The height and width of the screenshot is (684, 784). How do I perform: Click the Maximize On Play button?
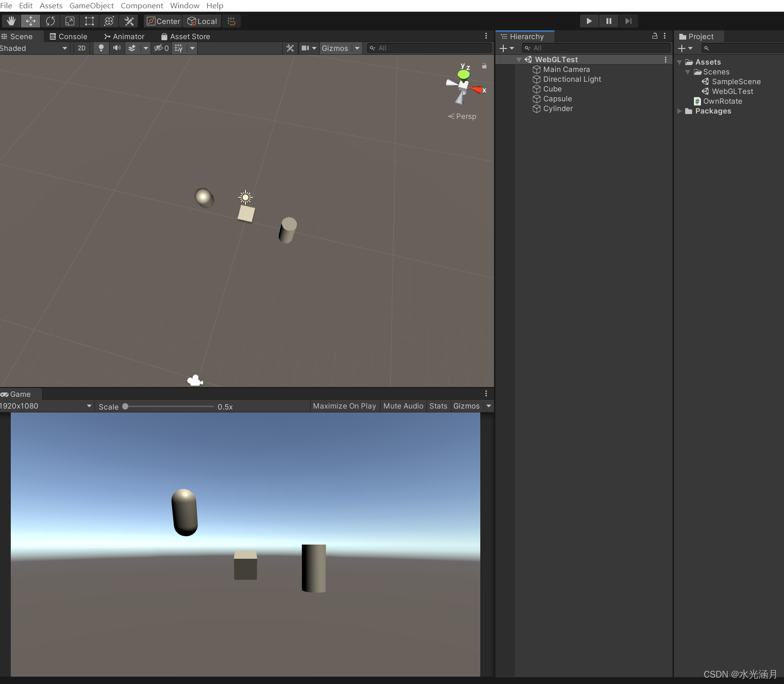point(344,406)
